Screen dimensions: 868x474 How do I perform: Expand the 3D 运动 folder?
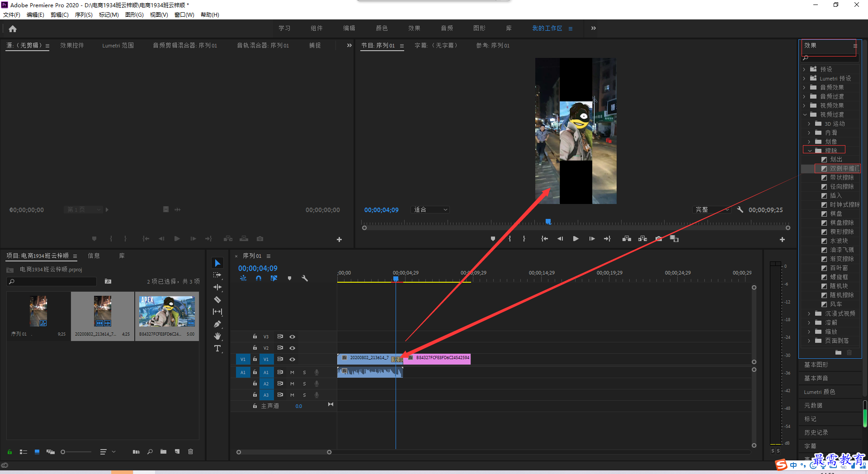pos(809,123)
